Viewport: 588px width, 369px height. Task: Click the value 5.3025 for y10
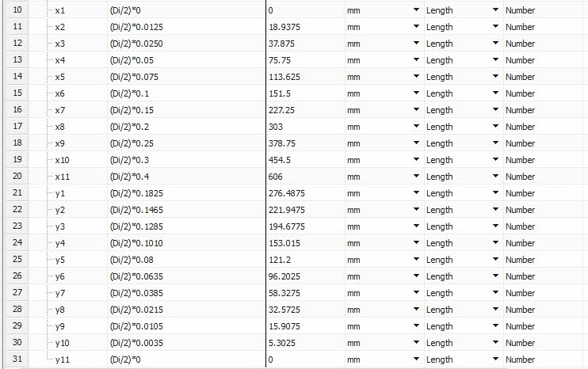click(283, 343)
